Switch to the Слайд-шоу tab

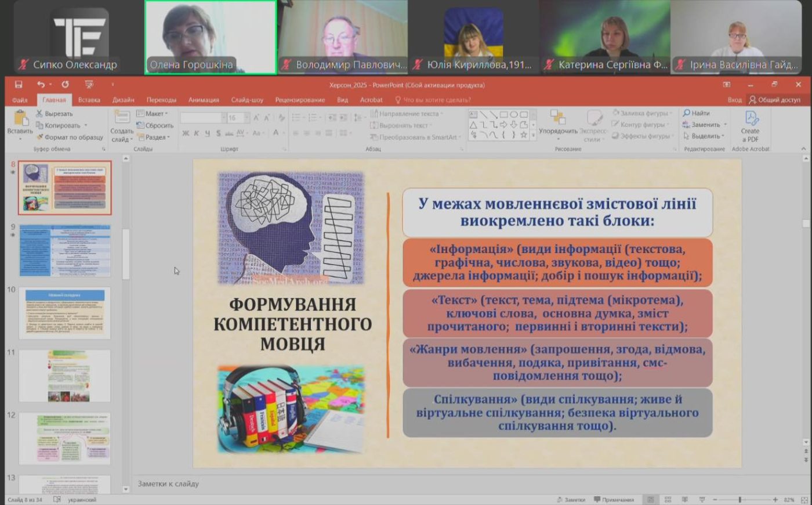247,100
